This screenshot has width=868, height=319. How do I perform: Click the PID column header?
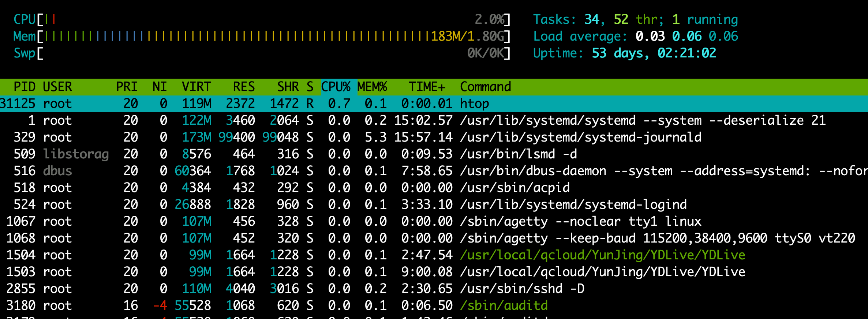click(x=25, y=87)
